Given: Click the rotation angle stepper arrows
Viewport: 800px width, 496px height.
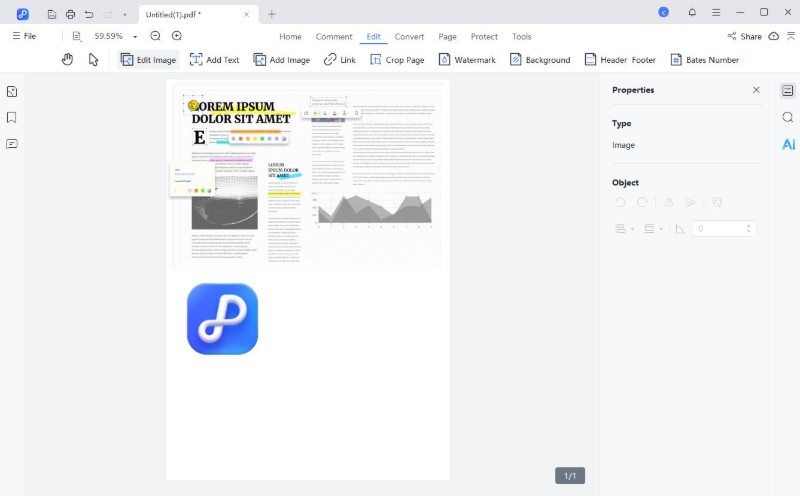Looking at the screenshot, I should (x=748, y=229).
